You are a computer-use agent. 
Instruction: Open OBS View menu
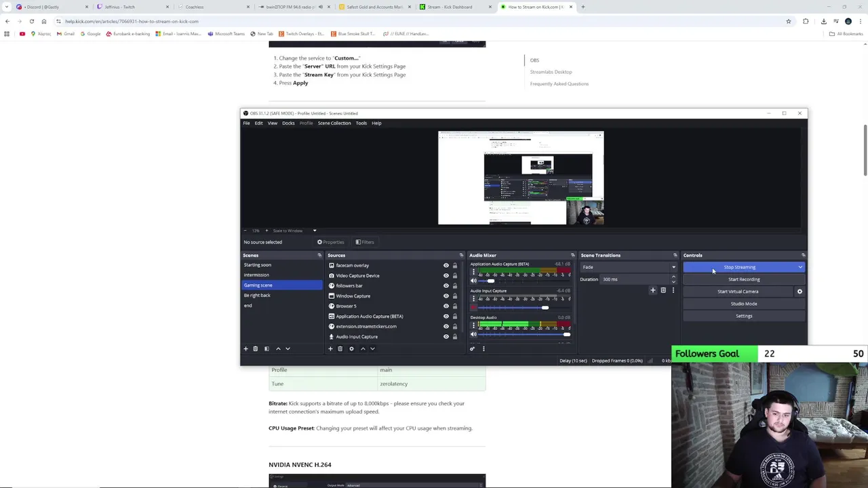pyautogui.click(x=272, y=123)
